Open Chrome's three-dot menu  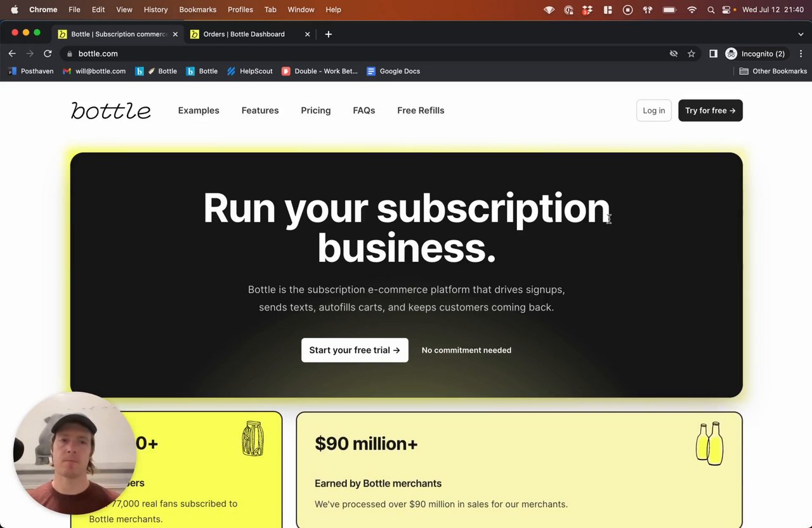(801, 54)
